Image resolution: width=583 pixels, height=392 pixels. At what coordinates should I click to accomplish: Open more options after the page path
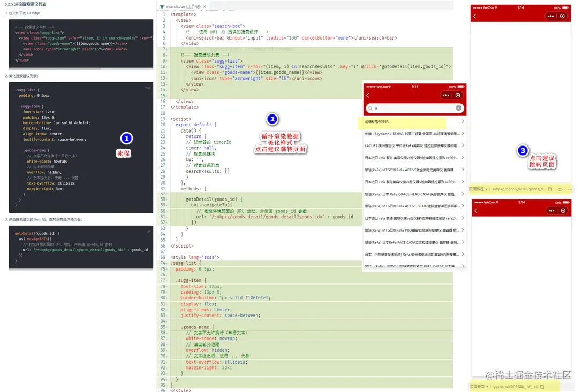pos(570,189)
